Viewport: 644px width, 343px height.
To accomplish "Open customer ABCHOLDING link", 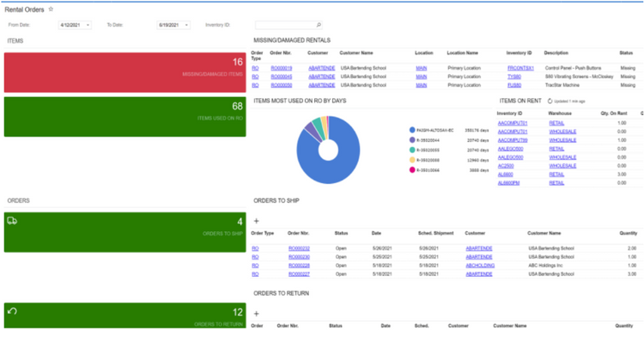I will pyautogui.click(x=480, y=266).
